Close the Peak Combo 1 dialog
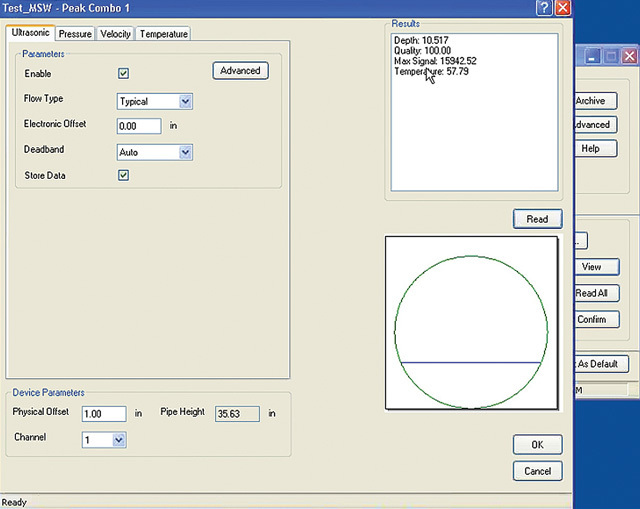This screenshot has width=640, height=509. click(x=562, y=8)
